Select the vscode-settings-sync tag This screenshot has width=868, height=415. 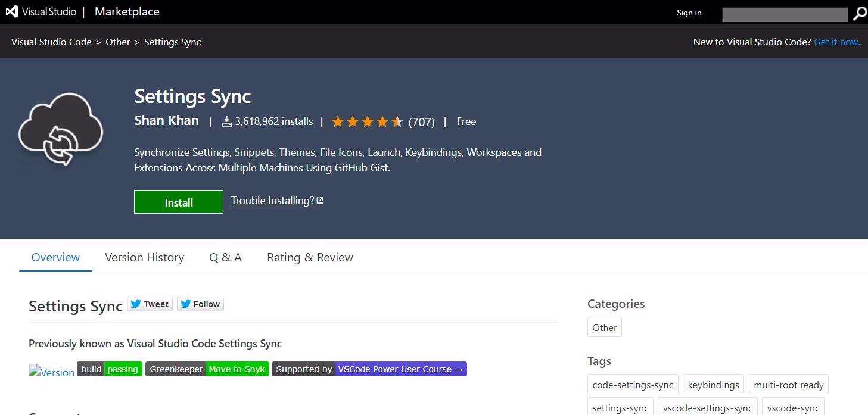coord(708,408)
